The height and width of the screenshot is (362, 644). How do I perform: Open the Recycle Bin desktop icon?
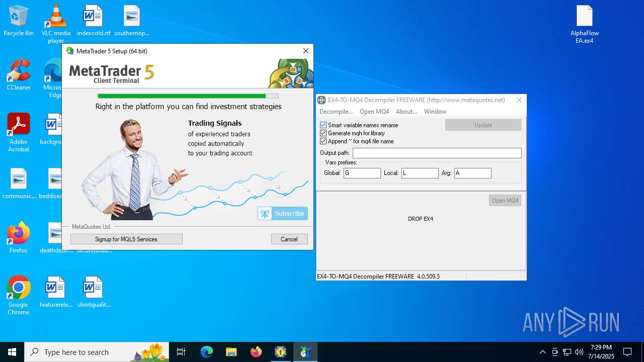coord(19,21)
